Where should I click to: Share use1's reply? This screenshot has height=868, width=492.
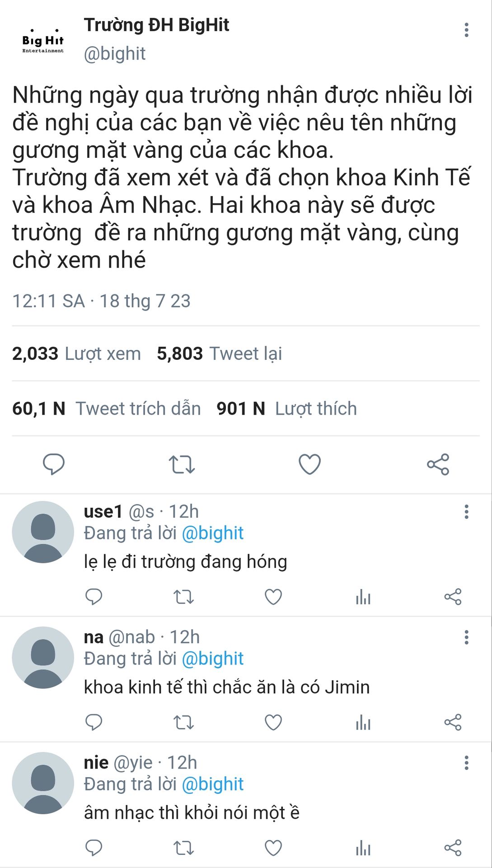453,597
